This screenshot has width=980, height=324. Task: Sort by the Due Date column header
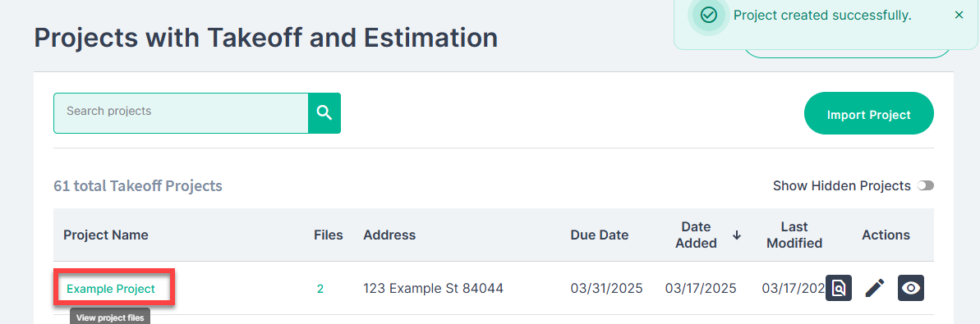pos(600,235)
